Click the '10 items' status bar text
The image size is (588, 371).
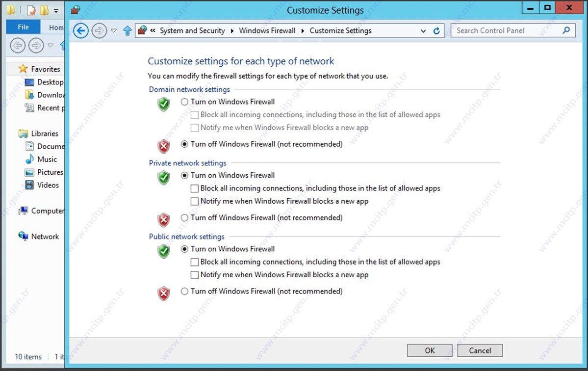click(x=28, y=357)
